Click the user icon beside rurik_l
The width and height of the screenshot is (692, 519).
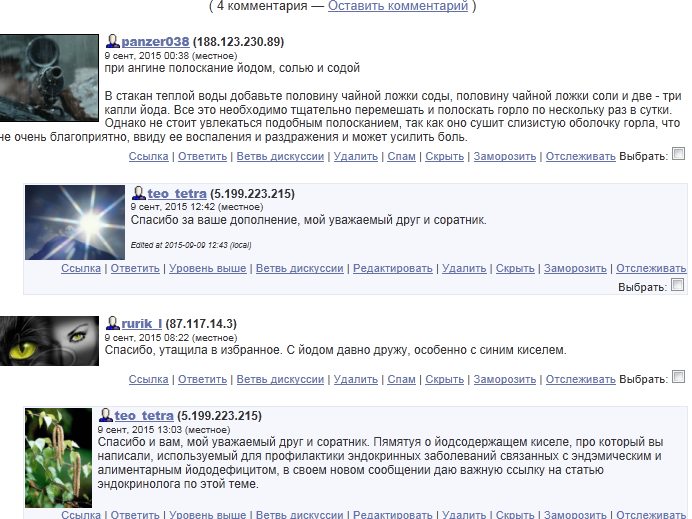tap(113, 323)
